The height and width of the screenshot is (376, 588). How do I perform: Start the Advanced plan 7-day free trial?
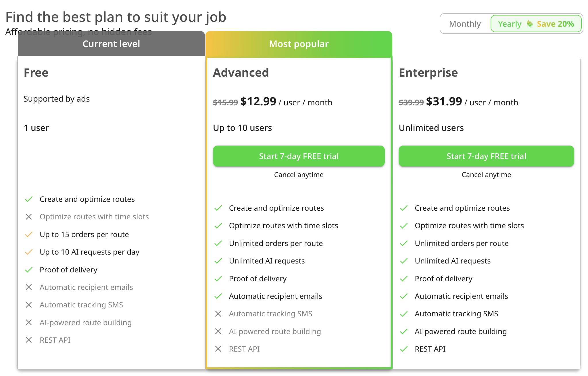[x=299, y=156]
